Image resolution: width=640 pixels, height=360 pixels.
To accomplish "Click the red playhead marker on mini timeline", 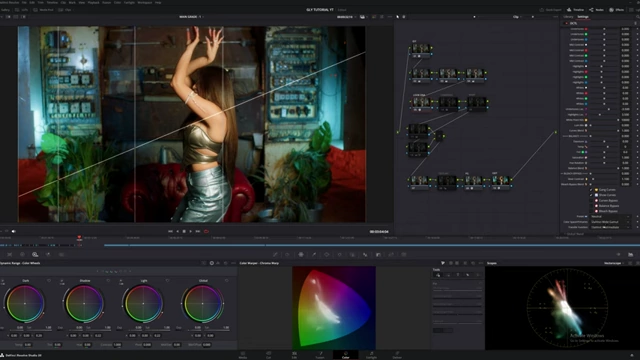I will point(79,237).
